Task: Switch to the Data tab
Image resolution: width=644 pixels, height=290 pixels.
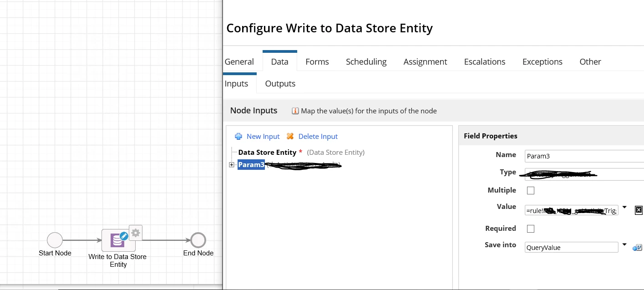Action: 279,61
